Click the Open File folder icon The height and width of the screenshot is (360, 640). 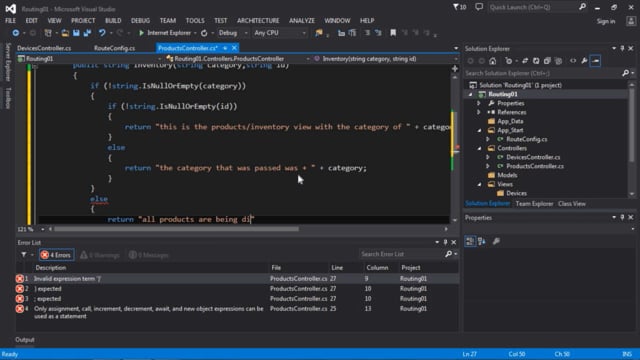click(x=65, y=33)
